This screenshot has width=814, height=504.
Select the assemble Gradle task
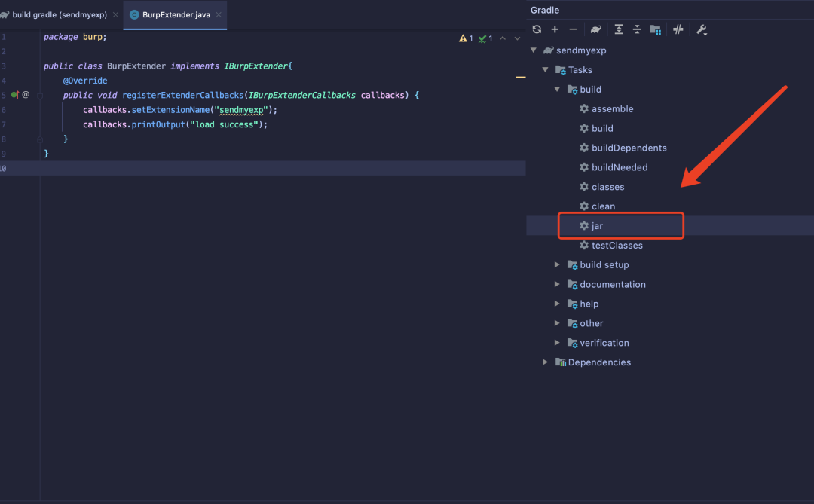(612, 109)
